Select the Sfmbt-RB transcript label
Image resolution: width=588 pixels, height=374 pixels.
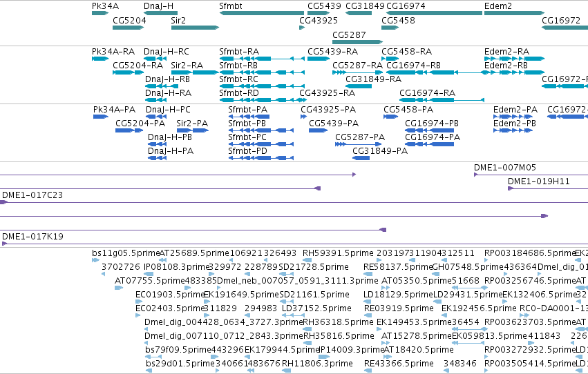[238, 65]
